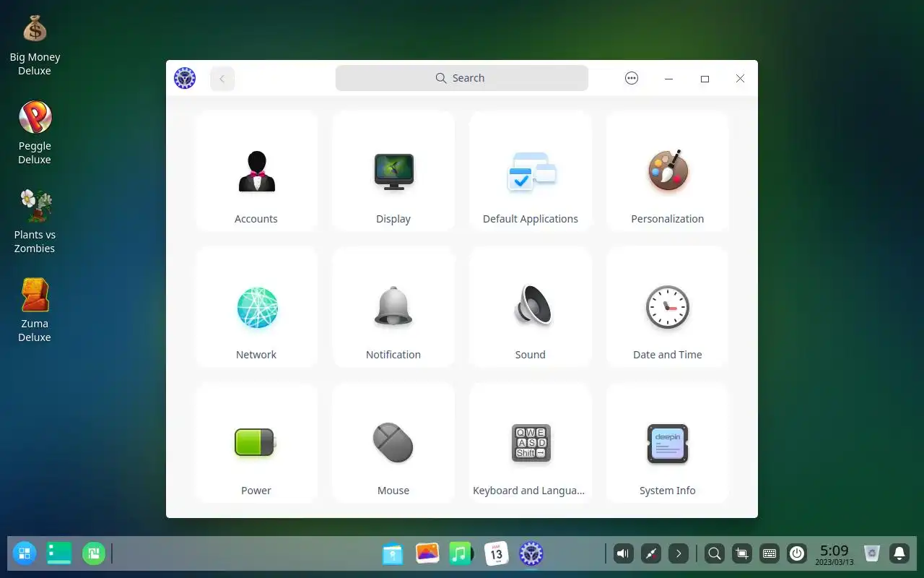Click the Search field in Control Center
Viewport: 924px width, 578px height.
click(x=462, y=78)
